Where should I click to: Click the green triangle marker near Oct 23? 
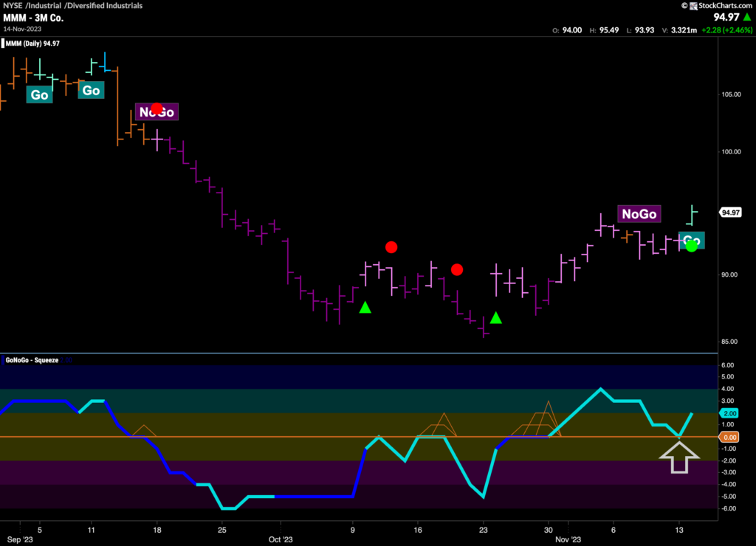[495, 318]
